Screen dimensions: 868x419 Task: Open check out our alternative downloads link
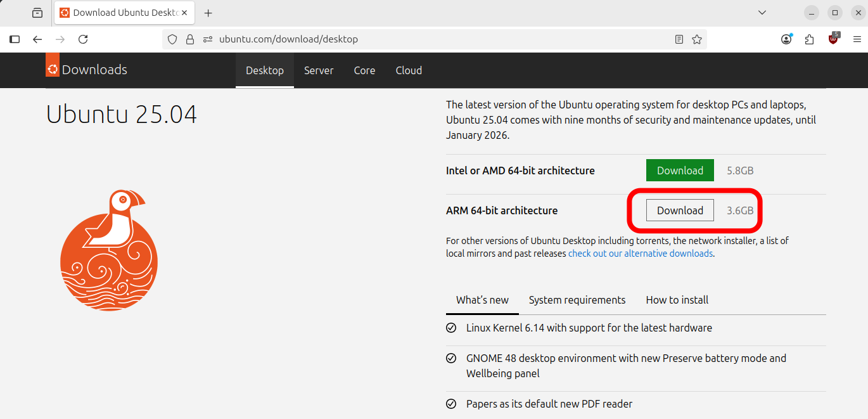(641, 254)
